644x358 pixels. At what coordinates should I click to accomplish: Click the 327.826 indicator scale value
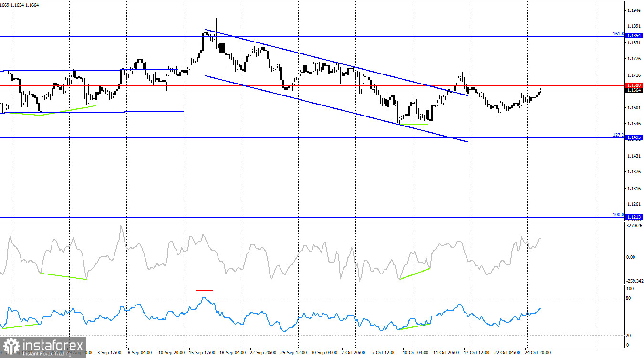click(x=634, y=226)
